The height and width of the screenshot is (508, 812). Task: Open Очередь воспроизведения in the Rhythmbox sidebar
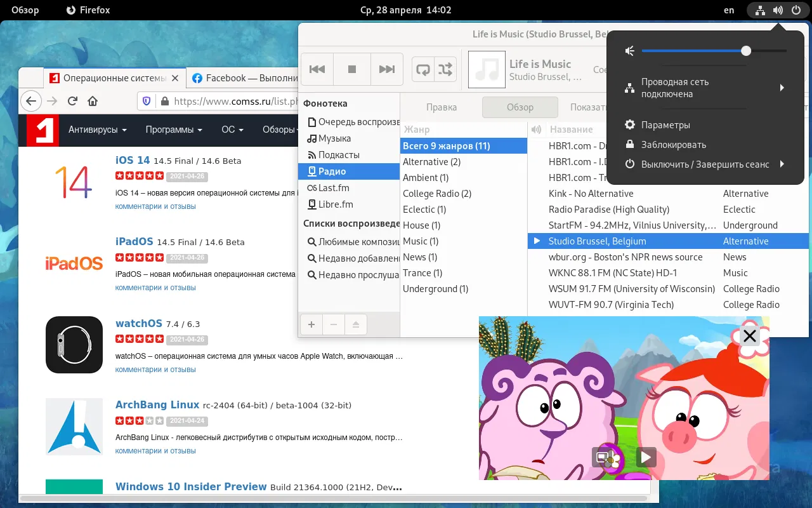(x=350, y=122)
